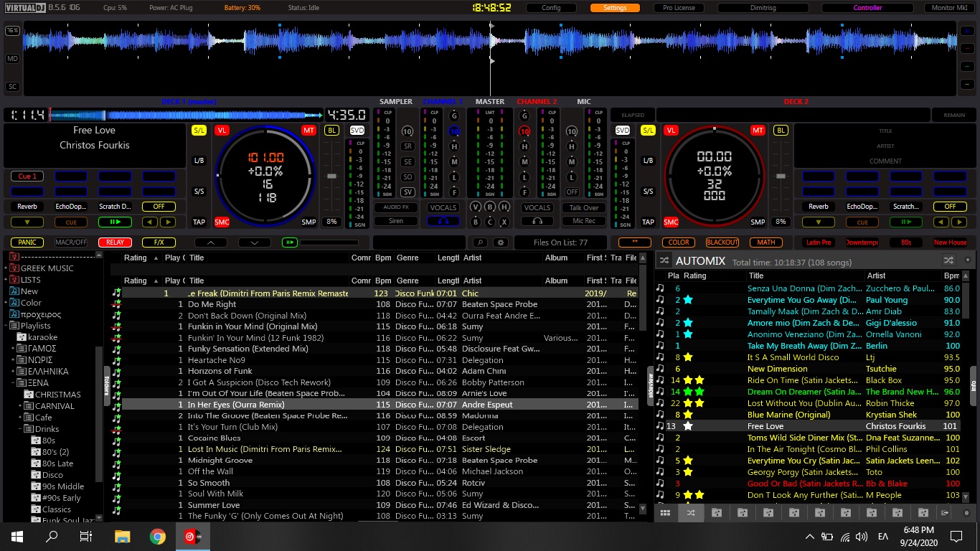The width and height of the screenshot is (980, 551).
Task: Open Windows taskbar search
Action: 52,536
